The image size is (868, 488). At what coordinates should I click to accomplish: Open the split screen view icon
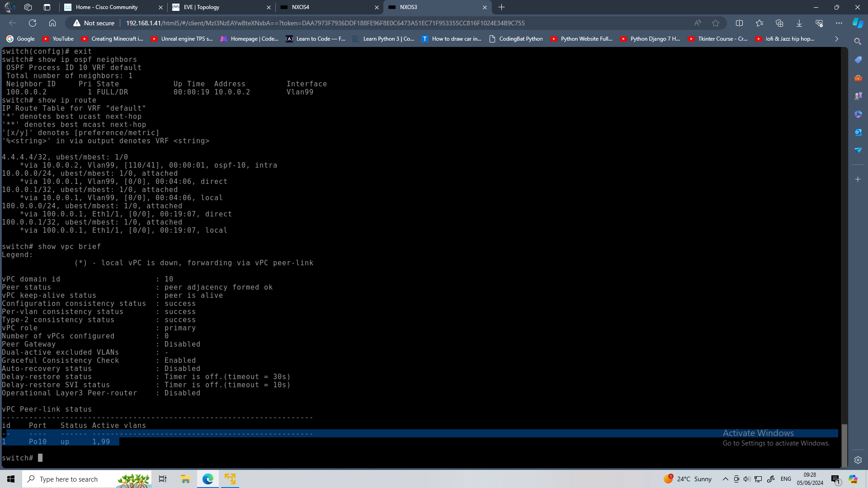[739, 23]
